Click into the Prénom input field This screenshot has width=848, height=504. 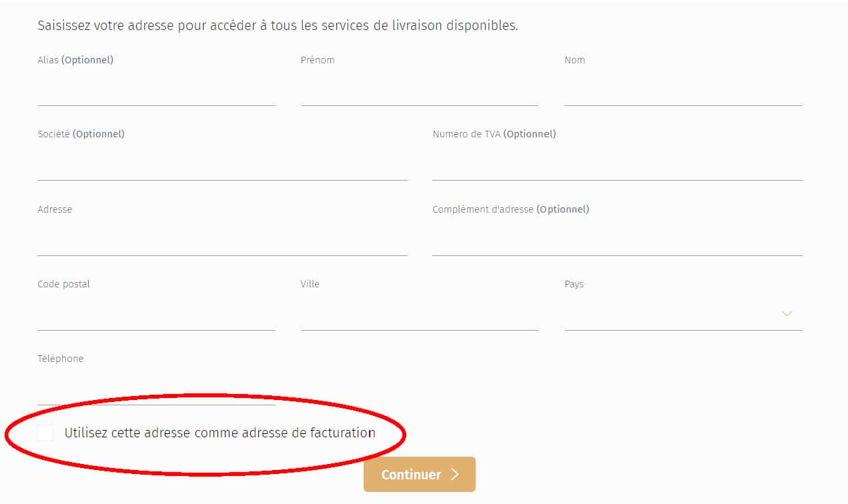[x=419, y=92]
